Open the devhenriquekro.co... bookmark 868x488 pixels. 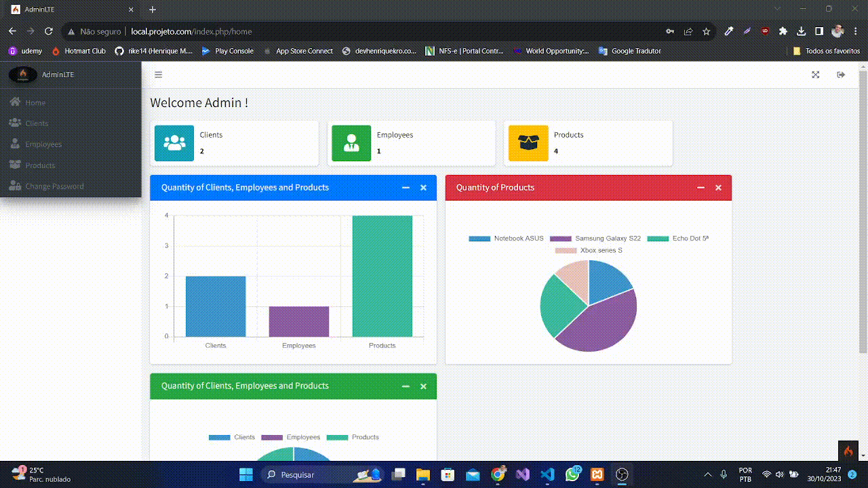[380, 51]
